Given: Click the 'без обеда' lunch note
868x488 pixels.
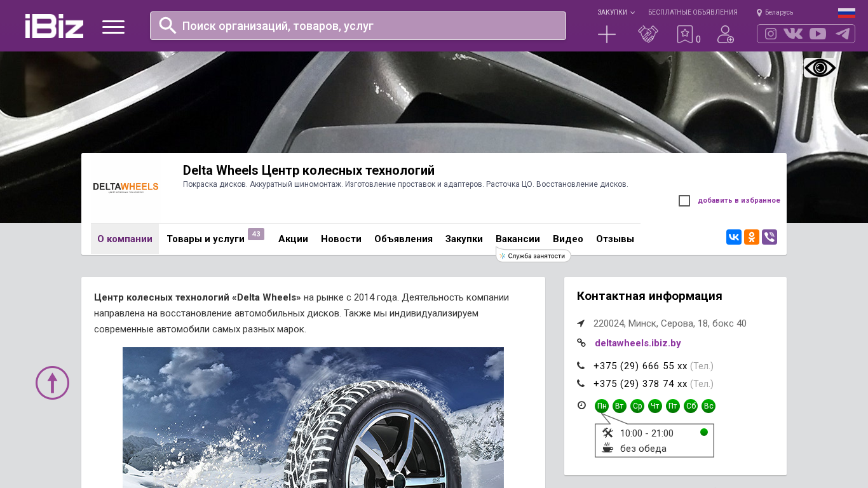Looking at the screenshot, I should pyautogui.click(x=643, y=449).
